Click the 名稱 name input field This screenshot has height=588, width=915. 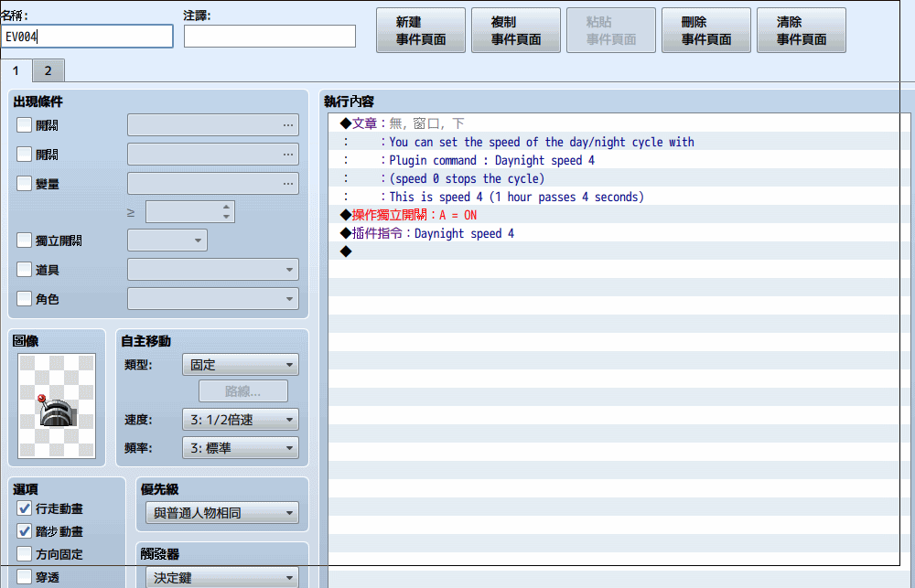tap(87, 37)
